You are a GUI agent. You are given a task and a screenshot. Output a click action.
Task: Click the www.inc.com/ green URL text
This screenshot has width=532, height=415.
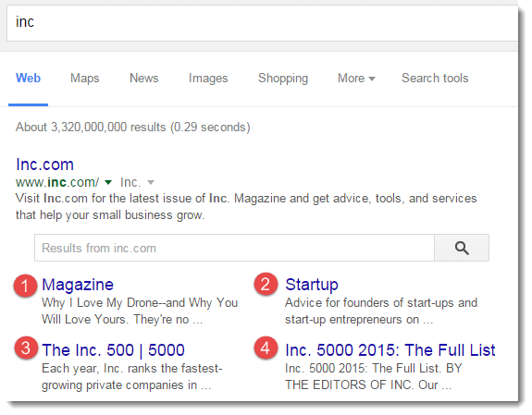(57, 182)
